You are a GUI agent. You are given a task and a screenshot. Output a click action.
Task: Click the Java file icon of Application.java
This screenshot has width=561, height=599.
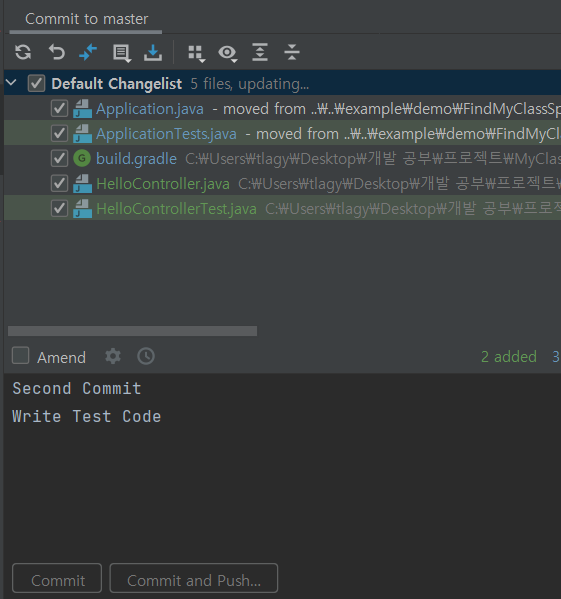[x=82, y=108]
